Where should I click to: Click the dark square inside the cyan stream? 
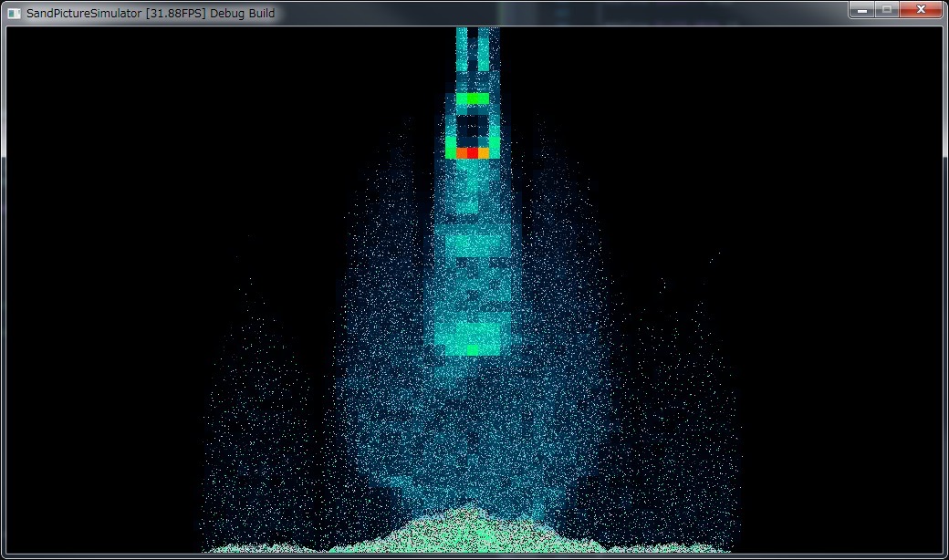(x=474, y=128)
